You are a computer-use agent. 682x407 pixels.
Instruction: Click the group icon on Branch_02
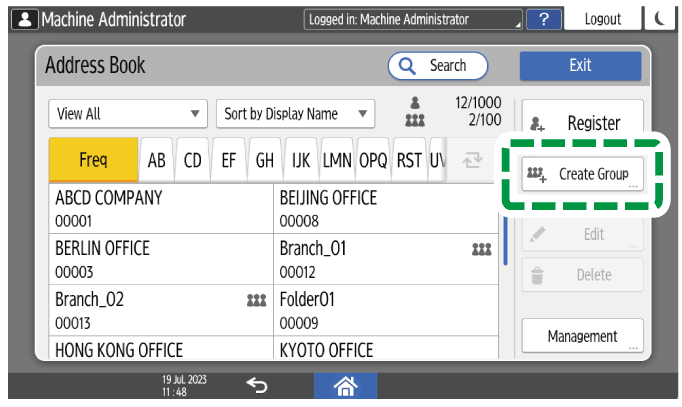click(255, 299)
